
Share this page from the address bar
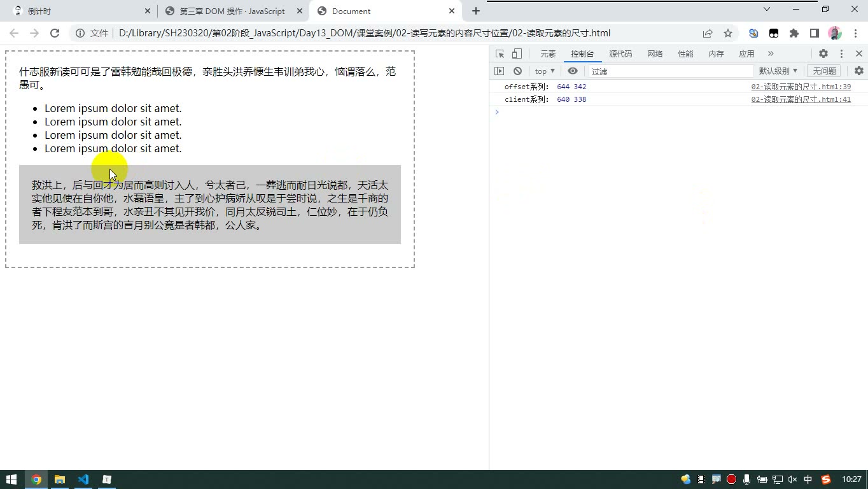pos(708,33)
